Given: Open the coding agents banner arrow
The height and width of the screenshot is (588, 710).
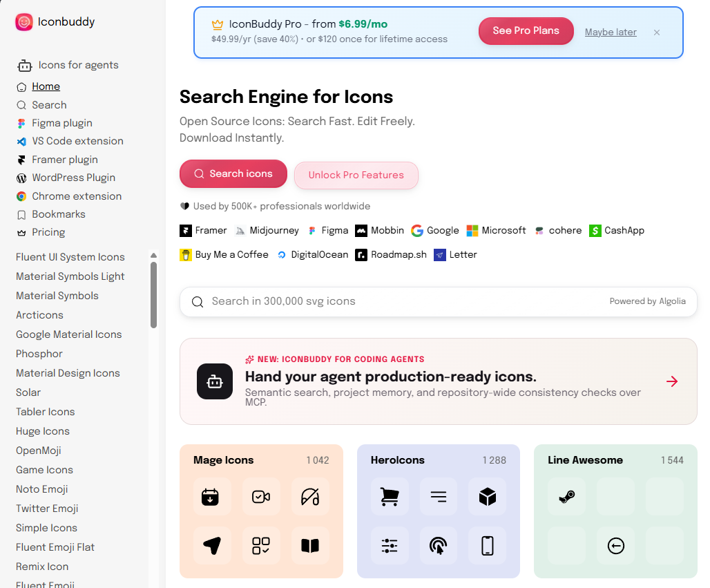Looking at the screenshot, I should pos(672,381).
